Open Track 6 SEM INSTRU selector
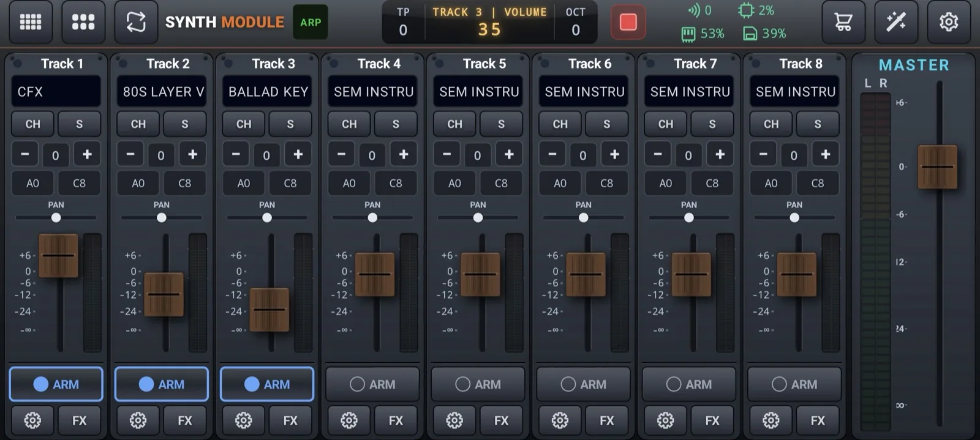The width and height of the screenshot is (980, 440). [x=583, y=92]
